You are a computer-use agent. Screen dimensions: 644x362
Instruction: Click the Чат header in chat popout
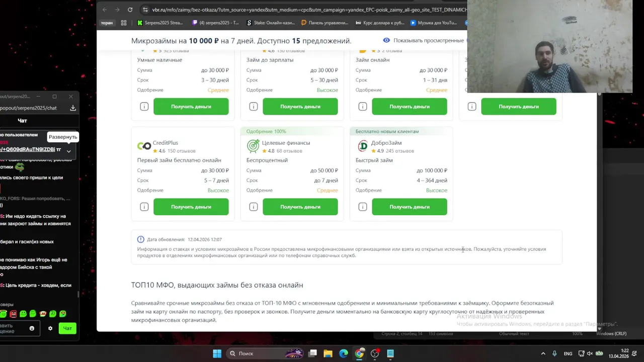click(22, 121)
